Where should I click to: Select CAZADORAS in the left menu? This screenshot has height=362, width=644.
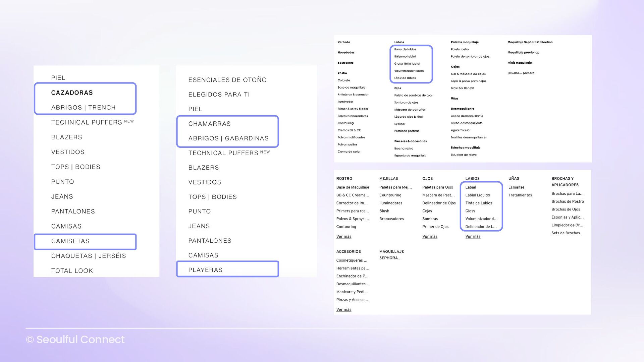click(72, 93)
